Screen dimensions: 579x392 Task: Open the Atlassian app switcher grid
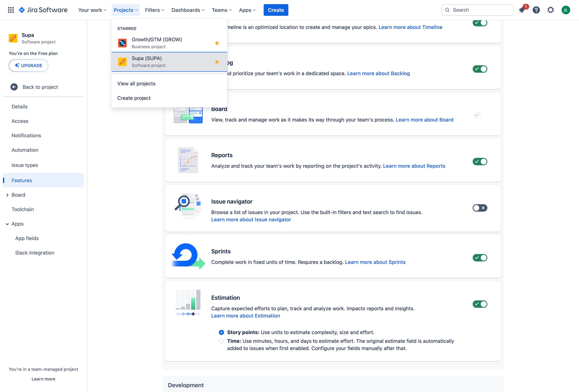11,10
